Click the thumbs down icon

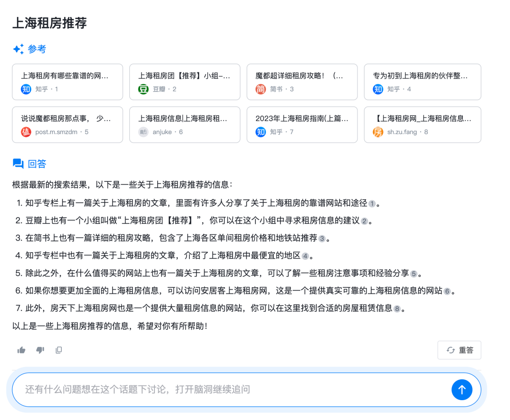point(40,350)
